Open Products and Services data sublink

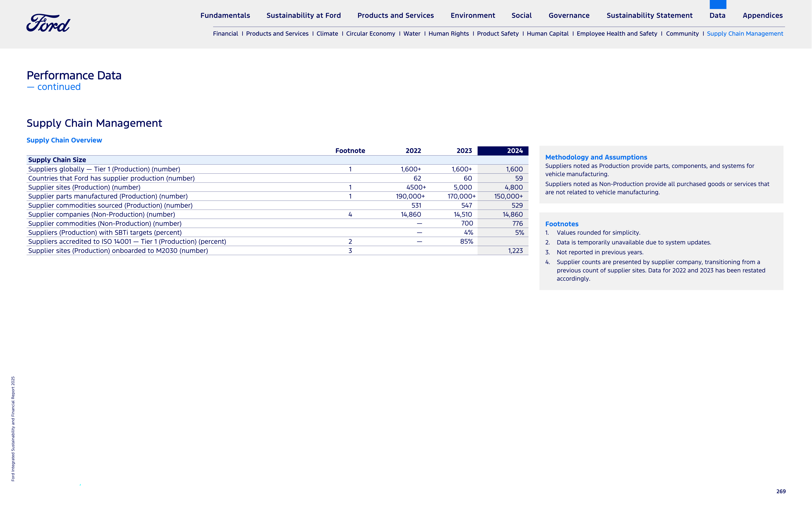coord(277,34)
